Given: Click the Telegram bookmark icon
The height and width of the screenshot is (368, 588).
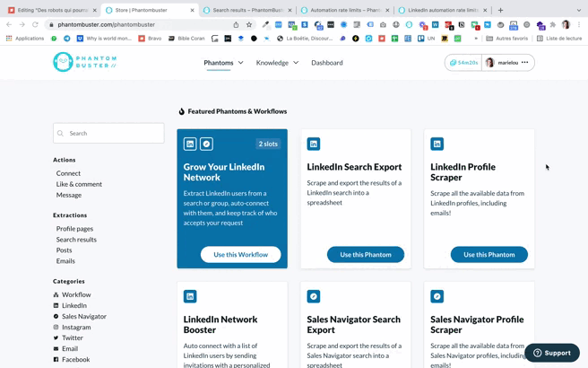Looking at the screenshot, I should [x=66, y=39].
